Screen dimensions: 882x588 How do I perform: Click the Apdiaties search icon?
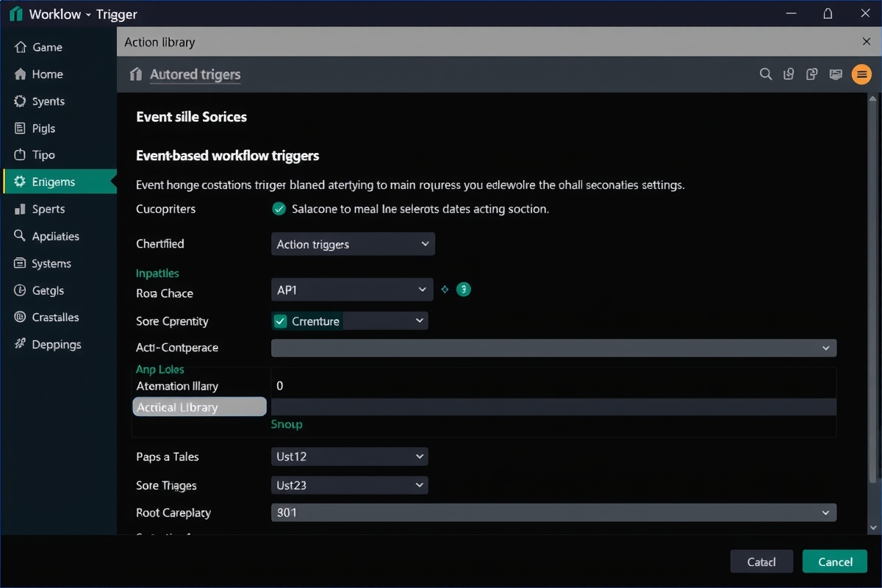pos(20,236)
